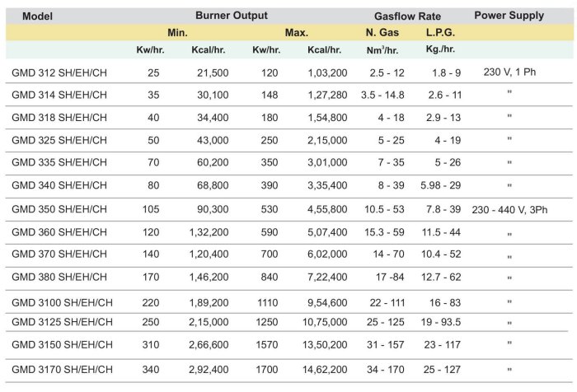The height and width of the screenshot is (392, 577).
Task: Select the GMD 325 SH/EH/CH model cell
Action: click(x=59, y=142)
